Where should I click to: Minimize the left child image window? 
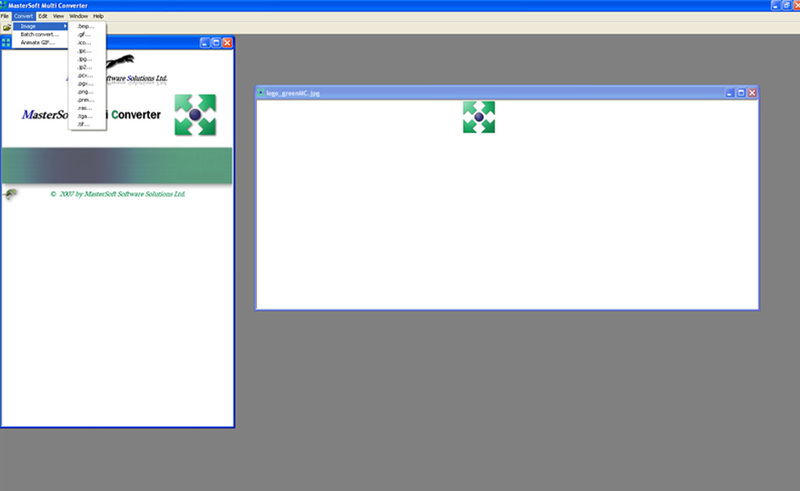click(x=205, y=42)
